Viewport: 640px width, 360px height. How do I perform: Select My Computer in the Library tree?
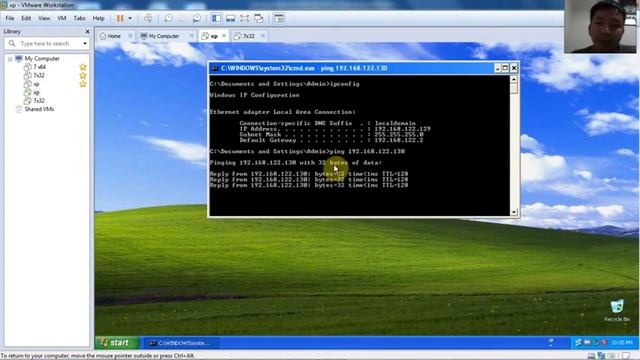click(42, 59)
